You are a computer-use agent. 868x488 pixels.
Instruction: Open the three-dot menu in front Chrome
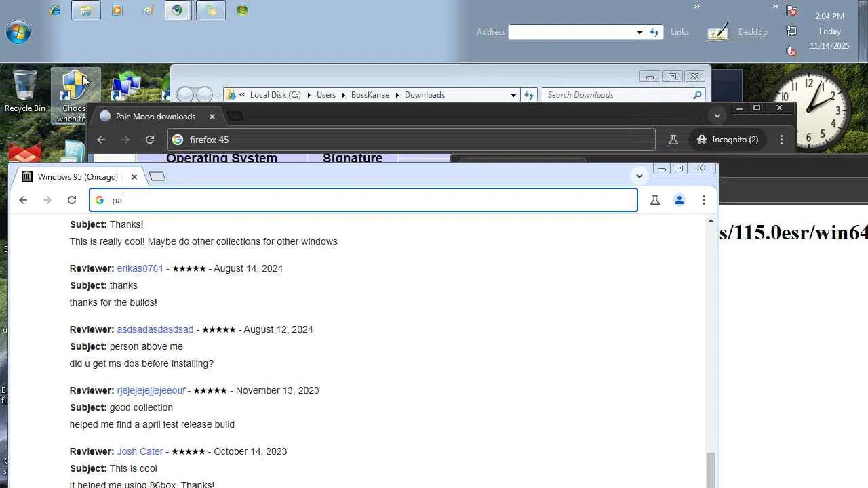click(x=704, y=200)
